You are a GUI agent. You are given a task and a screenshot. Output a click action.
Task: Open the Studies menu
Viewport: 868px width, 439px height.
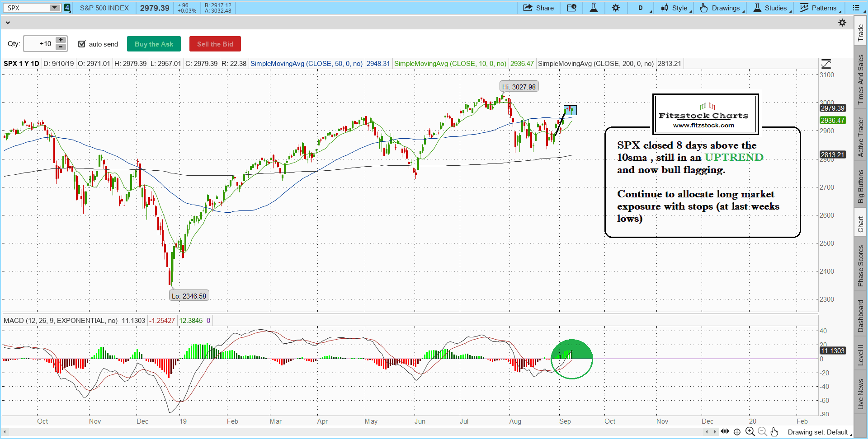771,8
